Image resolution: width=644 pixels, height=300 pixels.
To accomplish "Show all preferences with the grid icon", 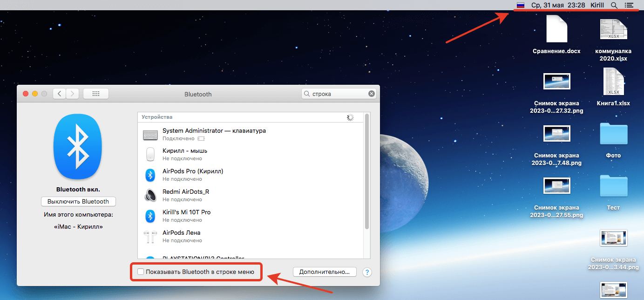I will [96, 94].
